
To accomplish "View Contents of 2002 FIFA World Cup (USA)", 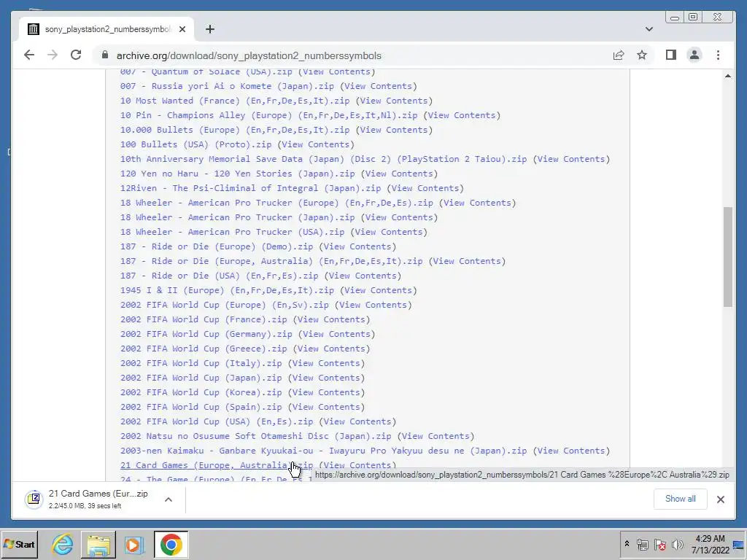I will [x=359, y=421].
